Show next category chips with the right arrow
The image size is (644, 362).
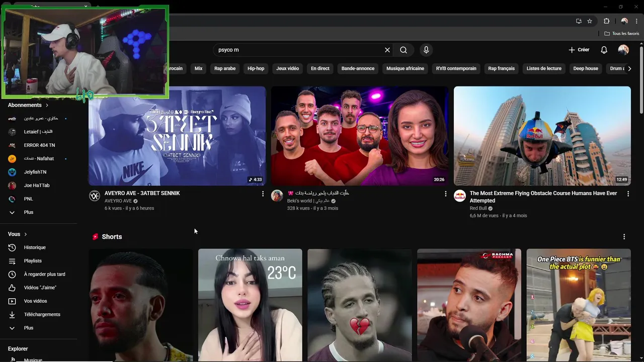(x=629, y=69)
